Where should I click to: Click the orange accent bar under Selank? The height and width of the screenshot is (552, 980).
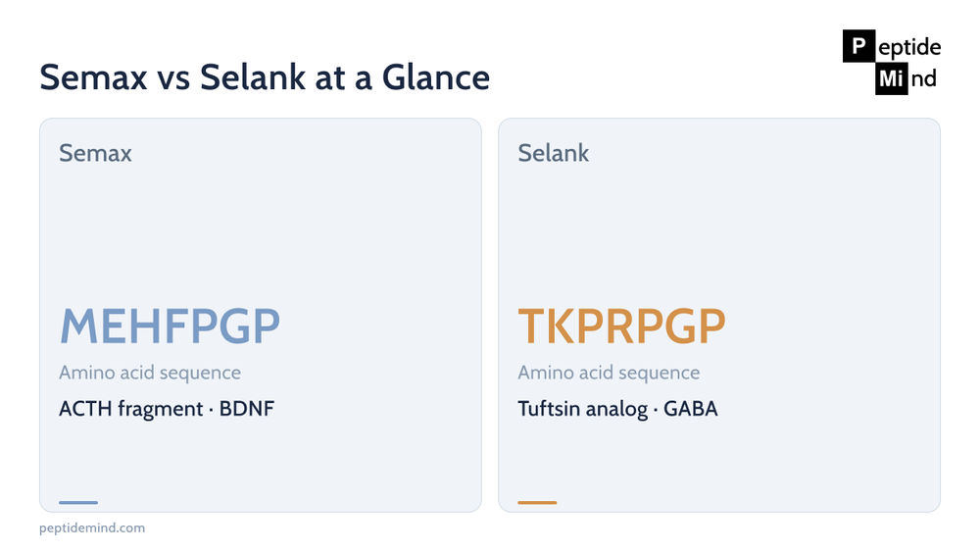click(537, 502)
